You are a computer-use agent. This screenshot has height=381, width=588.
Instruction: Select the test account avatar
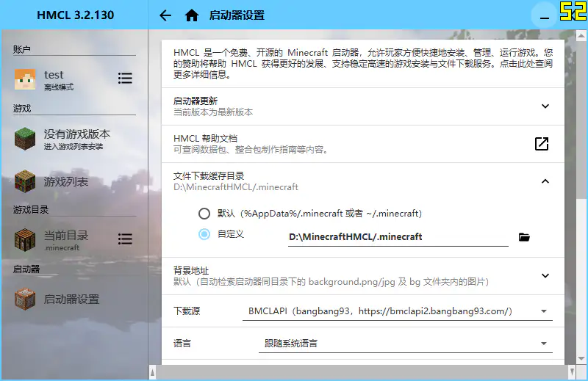[x=25, y=79]
